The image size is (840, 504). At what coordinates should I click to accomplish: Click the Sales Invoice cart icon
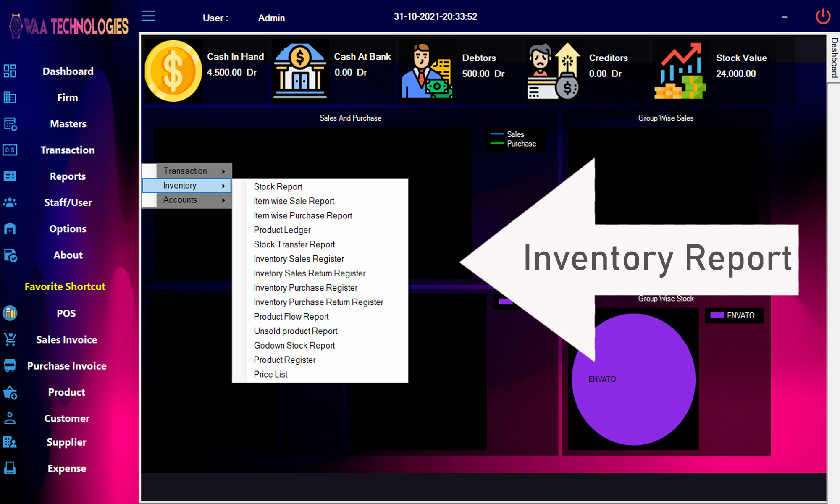coord(10,339)
